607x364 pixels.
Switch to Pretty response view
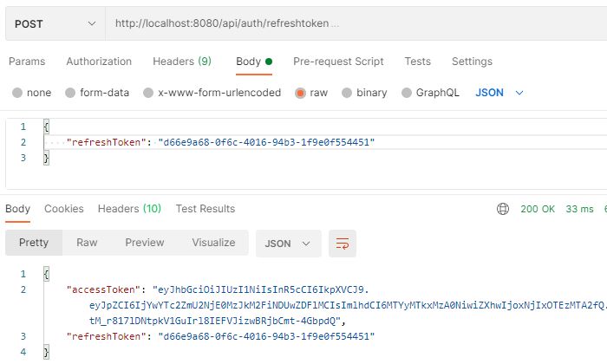34,243
